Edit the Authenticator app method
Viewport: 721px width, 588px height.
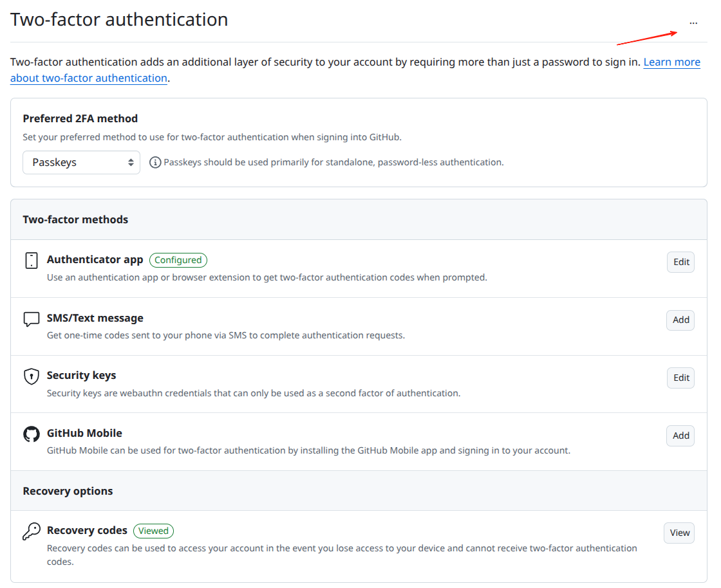point(681,262)
